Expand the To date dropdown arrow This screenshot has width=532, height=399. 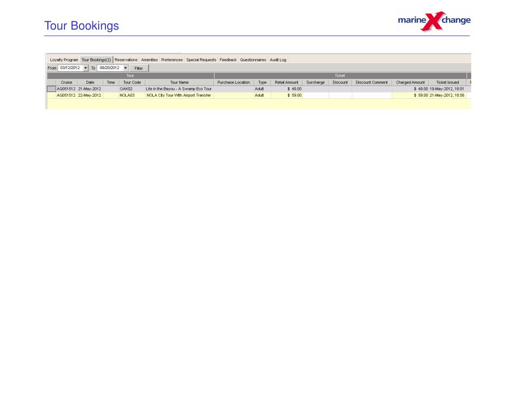(126, 68)
